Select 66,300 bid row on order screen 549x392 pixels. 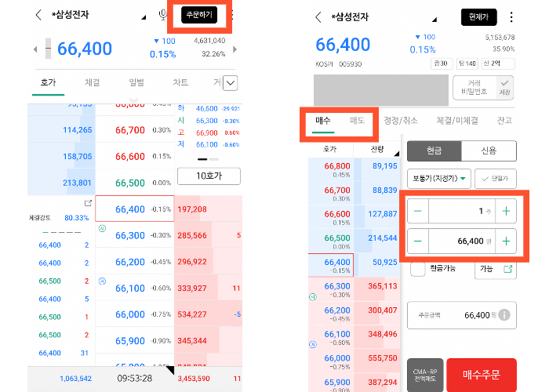tap(354, 289)
